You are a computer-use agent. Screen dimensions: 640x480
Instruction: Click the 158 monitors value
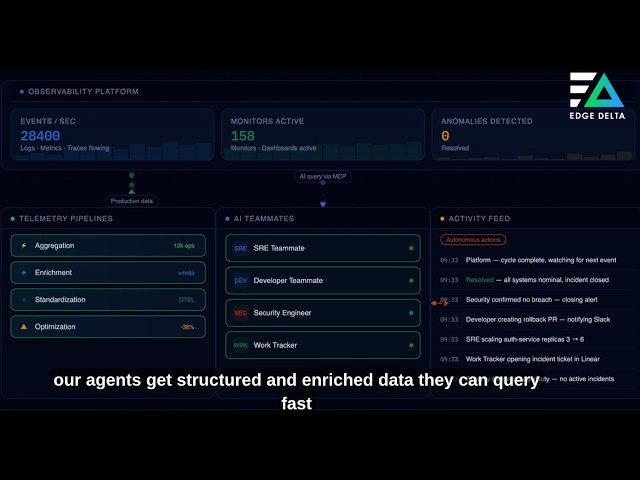click(x=242, y=136)
